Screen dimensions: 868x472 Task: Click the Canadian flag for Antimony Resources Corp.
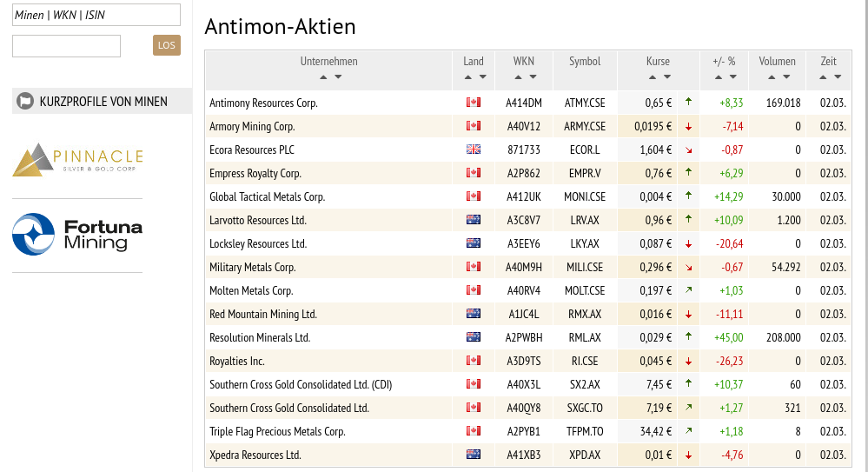[x=474, y=103]
